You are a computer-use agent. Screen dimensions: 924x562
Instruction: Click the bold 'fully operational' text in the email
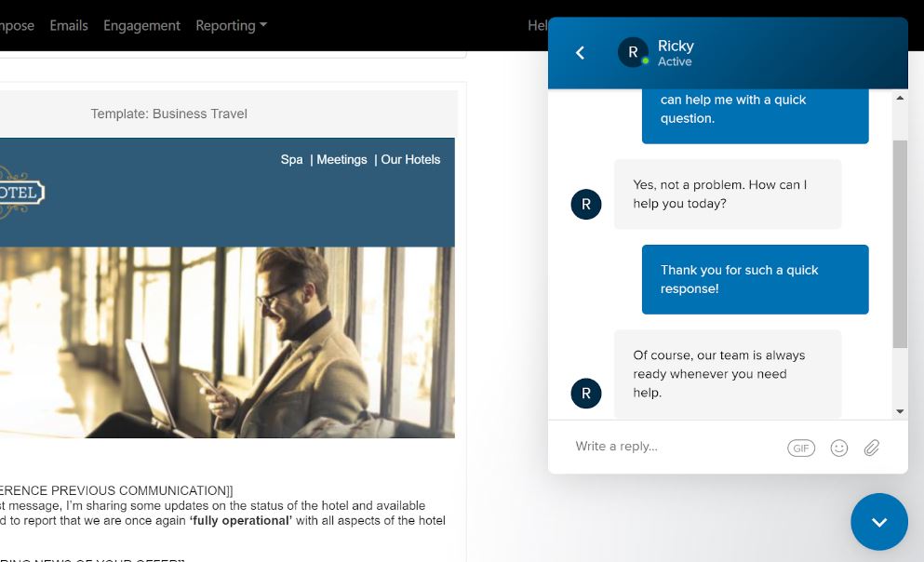[x=240, y=521]
